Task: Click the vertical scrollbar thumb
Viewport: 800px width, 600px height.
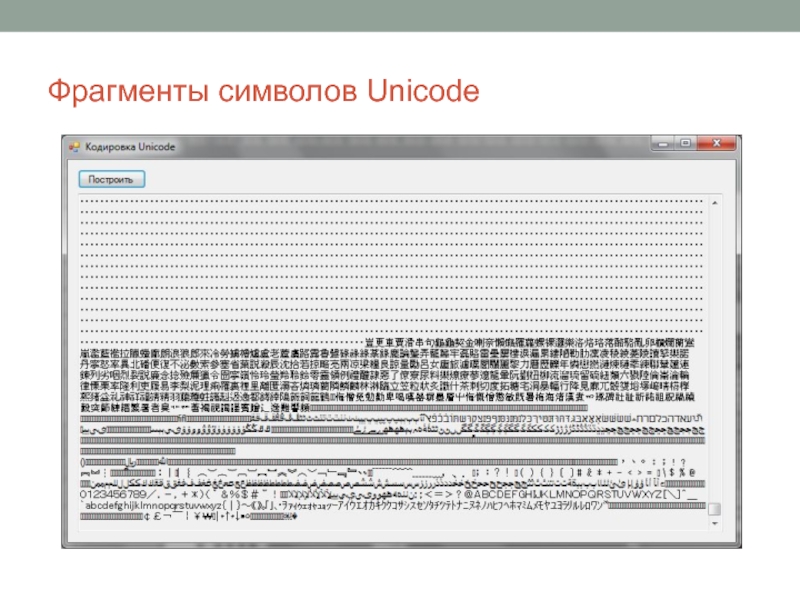Action: [x=715, y=509]
